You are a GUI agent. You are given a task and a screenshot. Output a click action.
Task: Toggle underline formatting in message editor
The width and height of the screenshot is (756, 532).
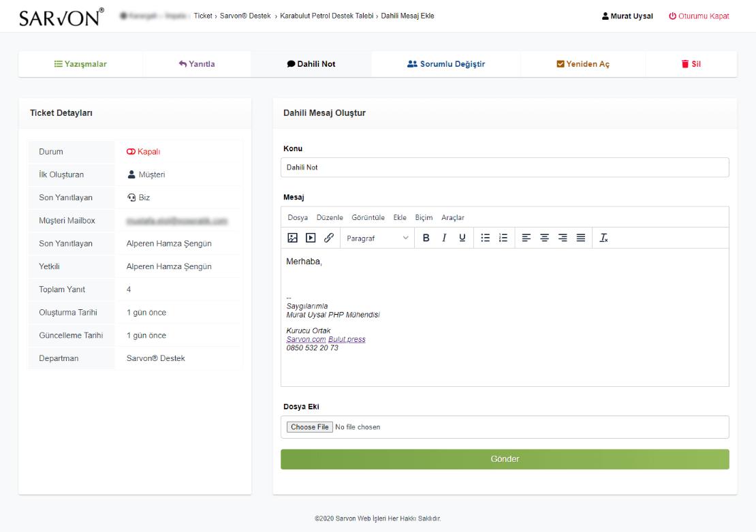(x=462, y=238)
